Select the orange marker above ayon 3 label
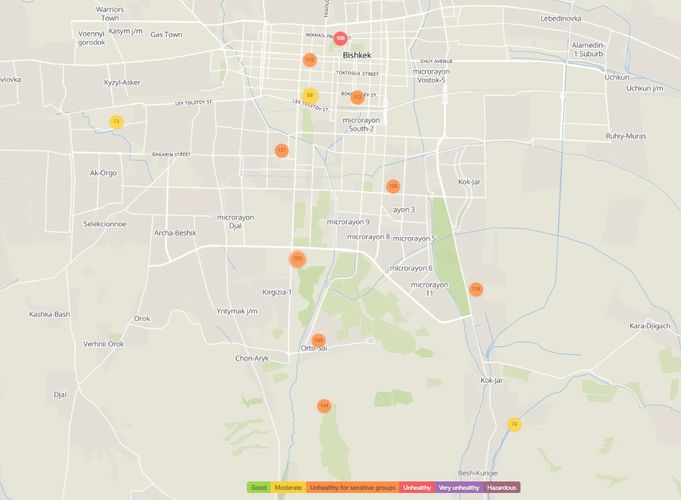The image size is (681, 500). coord(393,186)
